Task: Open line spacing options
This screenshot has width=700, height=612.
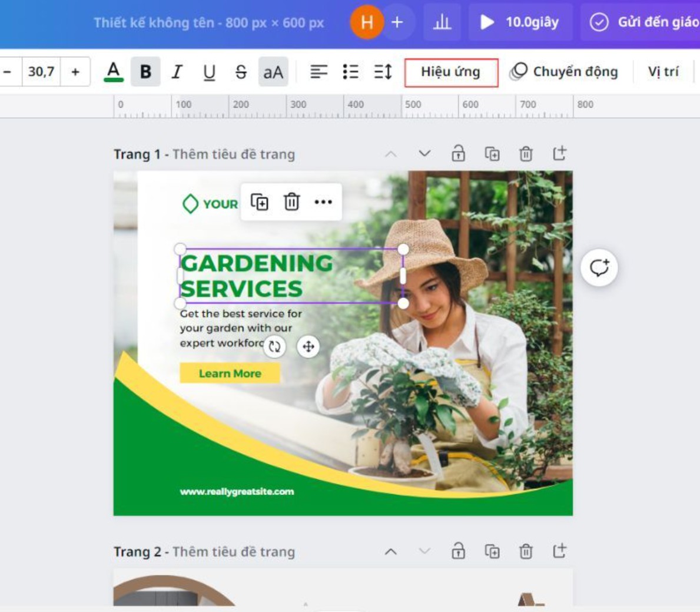Action: click(x=383, y=72)
